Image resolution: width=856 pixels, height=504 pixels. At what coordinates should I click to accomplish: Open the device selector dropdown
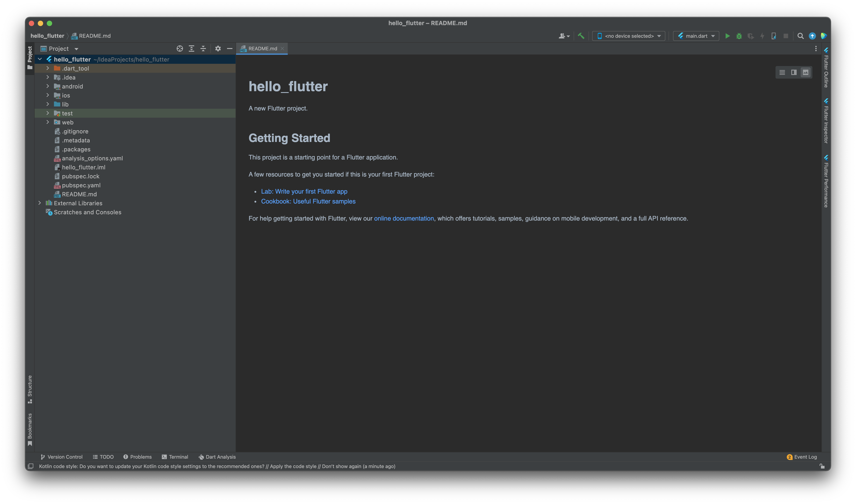click(629, 36)
